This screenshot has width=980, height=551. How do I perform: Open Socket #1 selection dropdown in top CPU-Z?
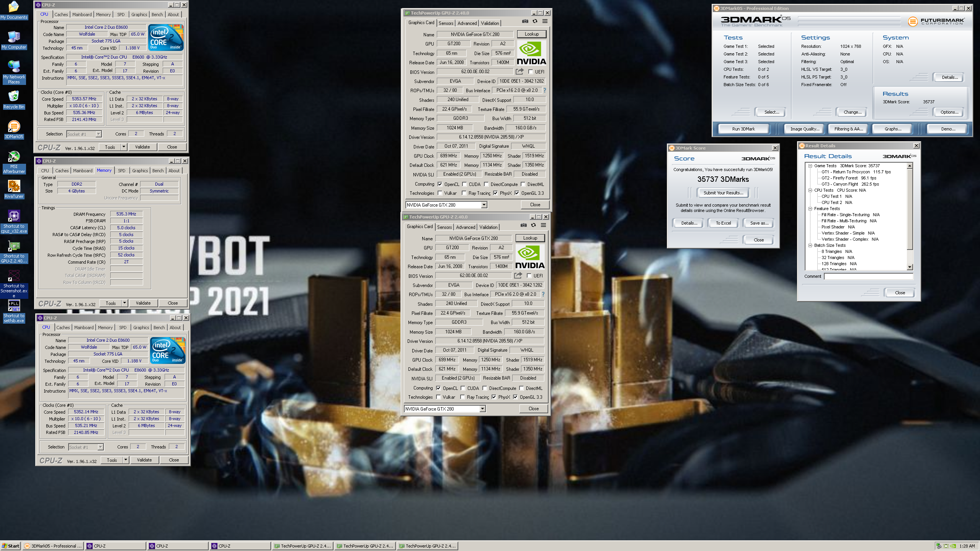click(x=98, y=134)
